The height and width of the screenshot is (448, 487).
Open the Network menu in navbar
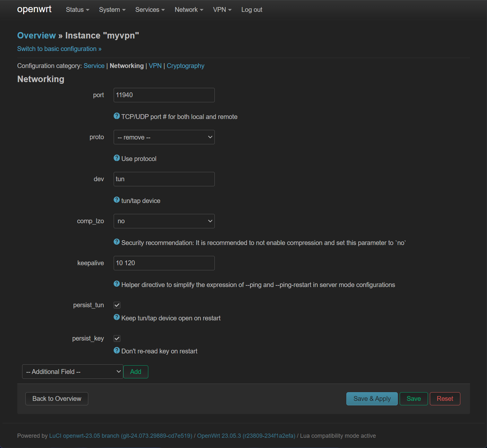[189, 10]
